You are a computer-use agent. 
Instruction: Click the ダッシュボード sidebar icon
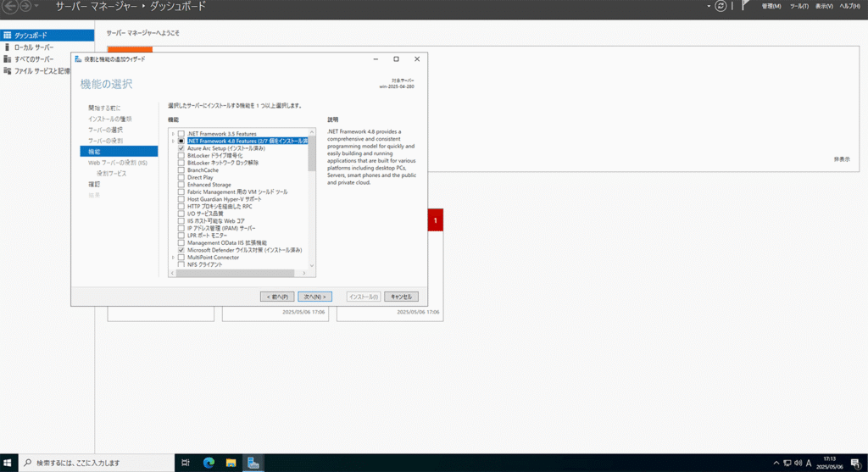7,35
